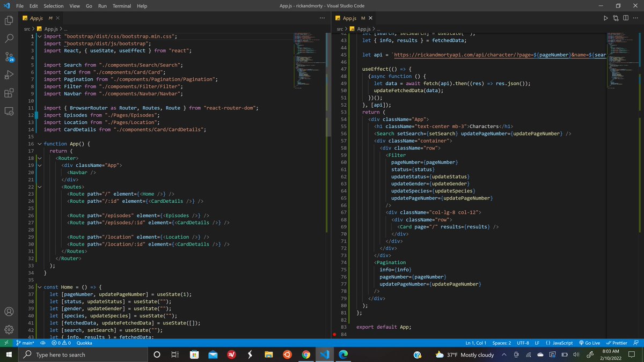Click the Open Changes compare icon
Screen dimensions: 644x362
point(615,18)
